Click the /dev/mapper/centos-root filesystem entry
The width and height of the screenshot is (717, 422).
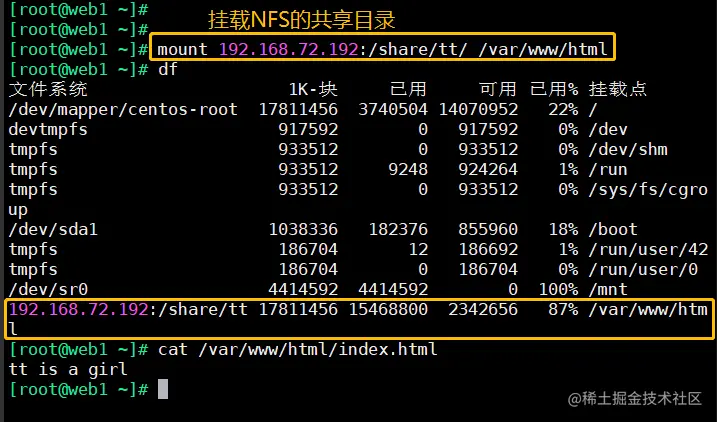pyautogui.click(x=123, y=110)
